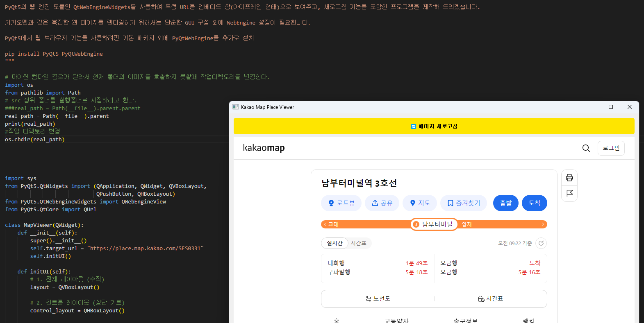Add station to 즐겨찾기 favorites
Viewport: 644px width, 323px height.
[463, 203]
